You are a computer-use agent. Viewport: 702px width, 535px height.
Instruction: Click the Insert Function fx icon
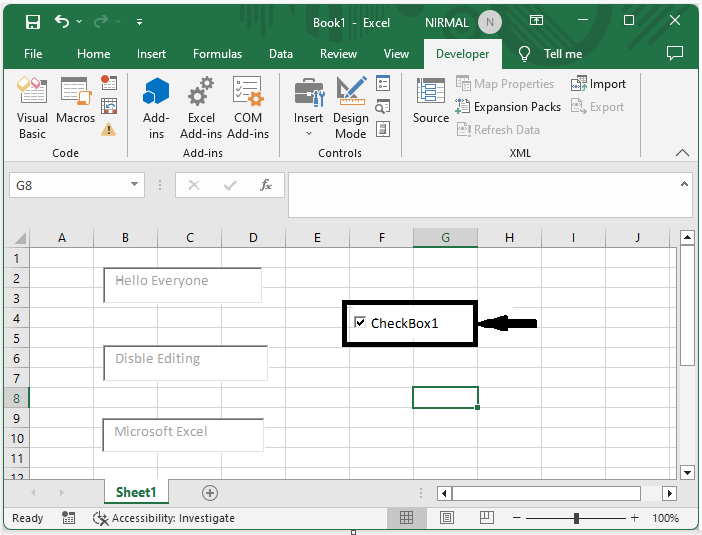click(x=266, y=185)
